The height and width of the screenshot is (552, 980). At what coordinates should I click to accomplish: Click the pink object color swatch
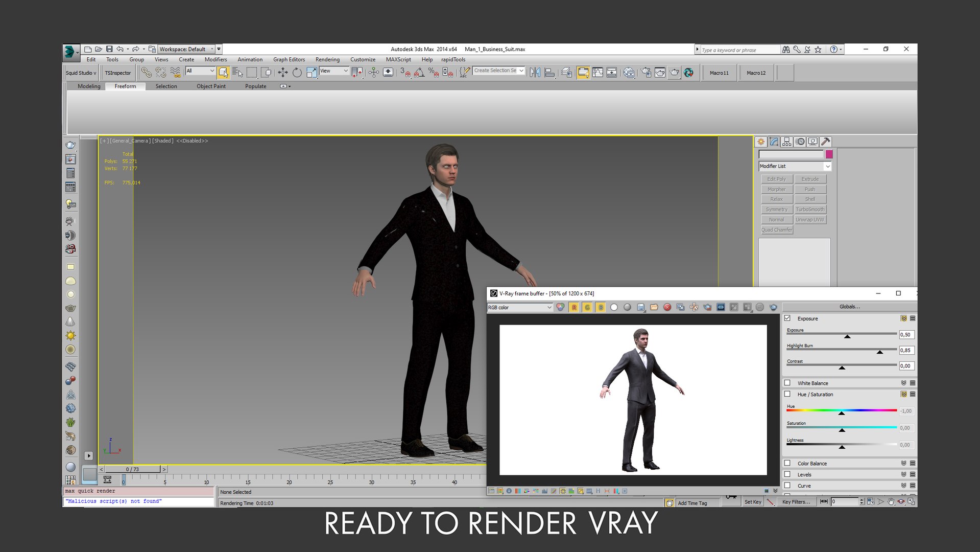tap(829, 154)
